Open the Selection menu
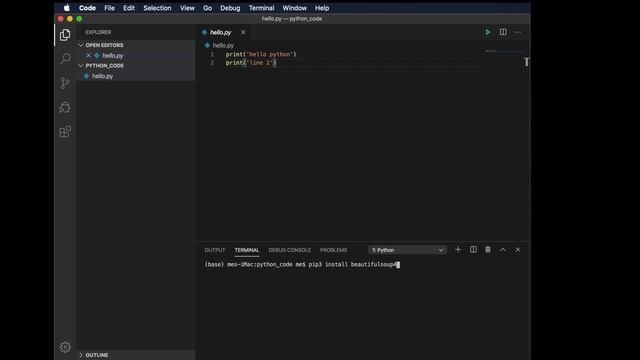The image size is (640, 360). tap(157, 8)
